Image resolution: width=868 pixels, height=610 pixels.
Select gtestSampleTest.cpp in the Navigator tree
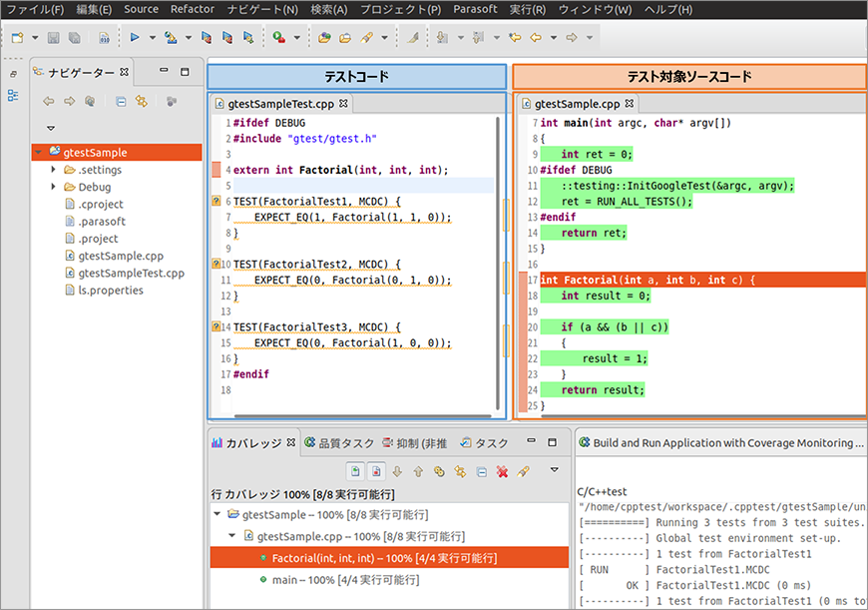tap(131, 274)
